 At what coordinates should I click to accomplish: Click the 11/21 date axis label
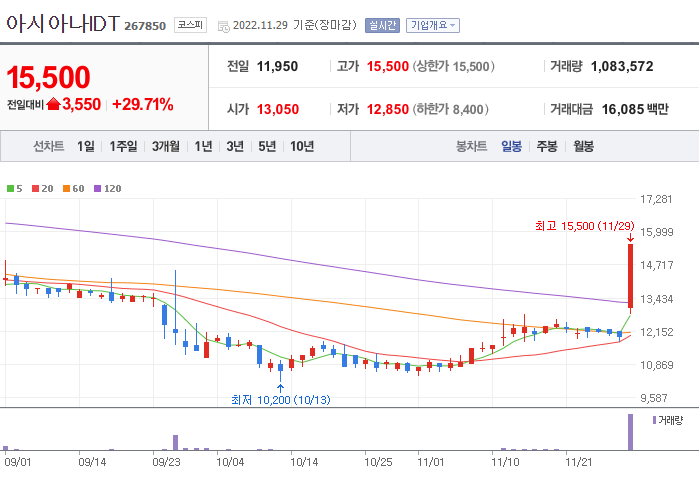point(579,462)
